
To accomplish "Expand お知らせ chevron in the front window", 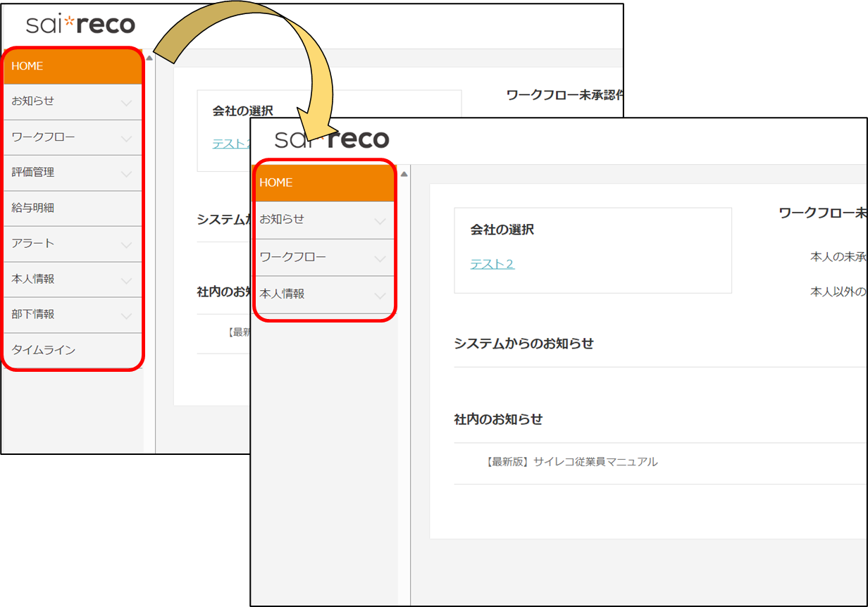I will click(380, 222).
